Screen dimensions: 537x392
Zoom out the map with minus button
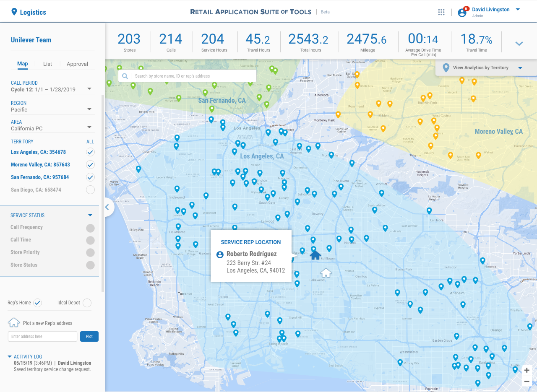[x=527, y=381]
